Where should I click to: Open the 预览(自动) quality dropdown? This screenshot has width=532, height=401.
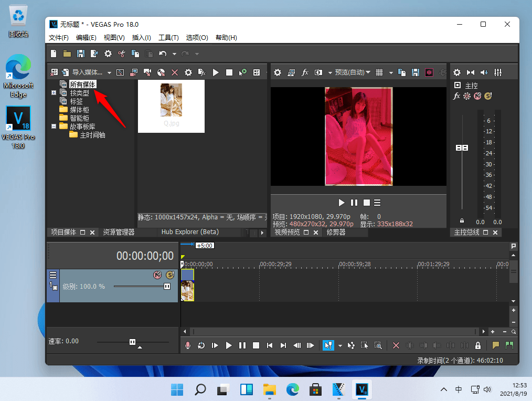point(352,72)
